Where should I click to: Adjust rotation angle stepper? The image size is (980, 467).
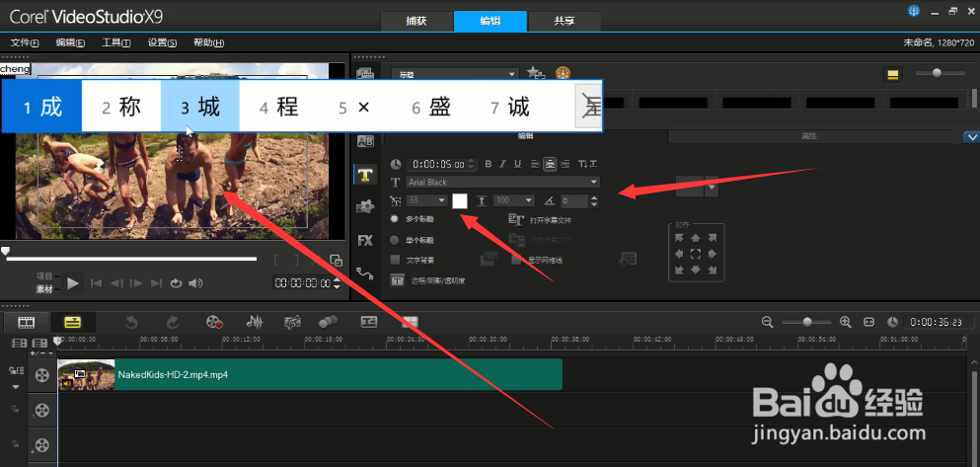pos(594,200)
